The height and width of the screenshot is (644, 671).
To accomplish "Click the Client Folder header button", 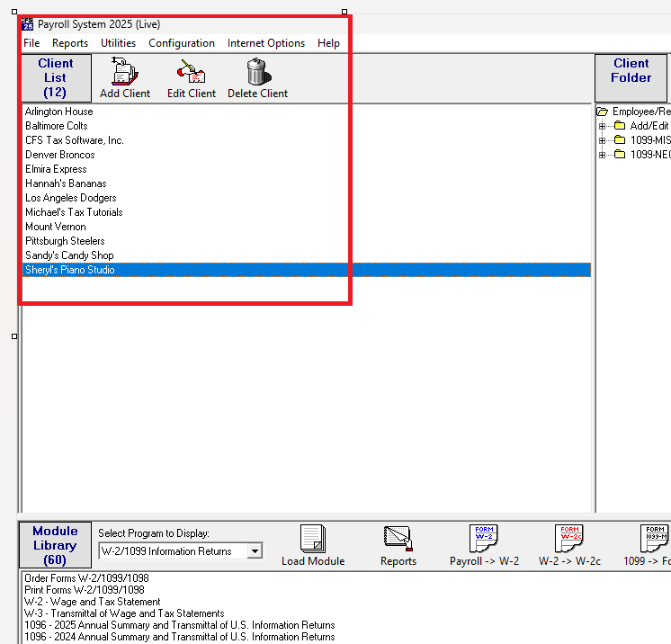I will 631,78.
